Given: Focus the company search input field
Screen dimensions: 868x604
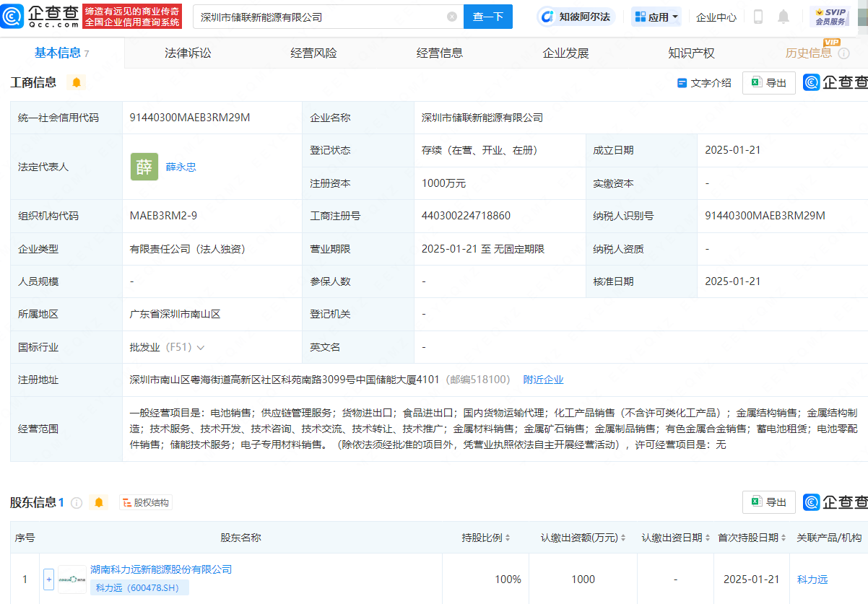Looking at the screenshot, I should pyautogui.click(x=323, y=17).
